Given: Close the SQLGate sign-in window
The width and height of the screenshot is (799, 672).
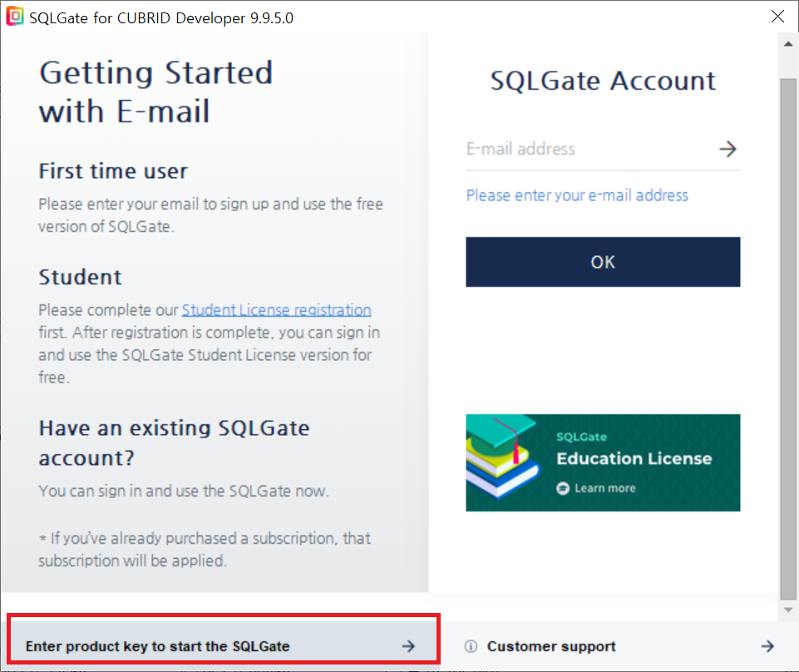Looking at the screenshot, I should pyautogui.click(x=777, y=17).
